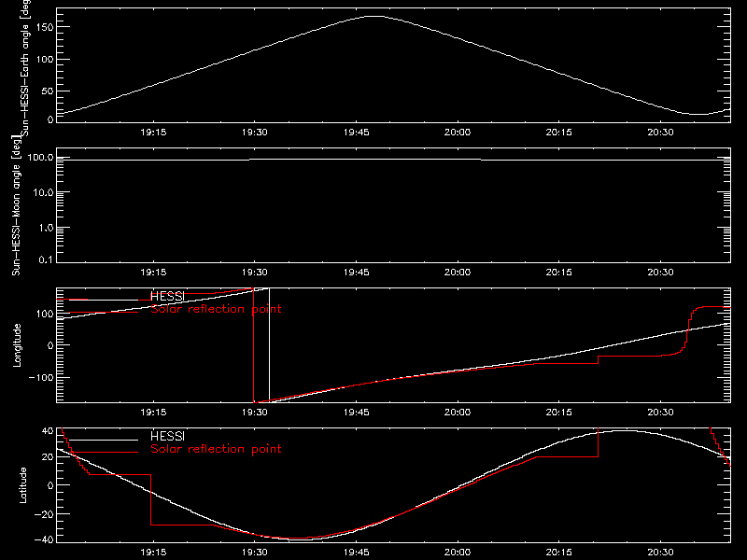Click the 19:45 label under Longitude plot
The width and height of the screenshot is (747, 560).
pos(357,412)
